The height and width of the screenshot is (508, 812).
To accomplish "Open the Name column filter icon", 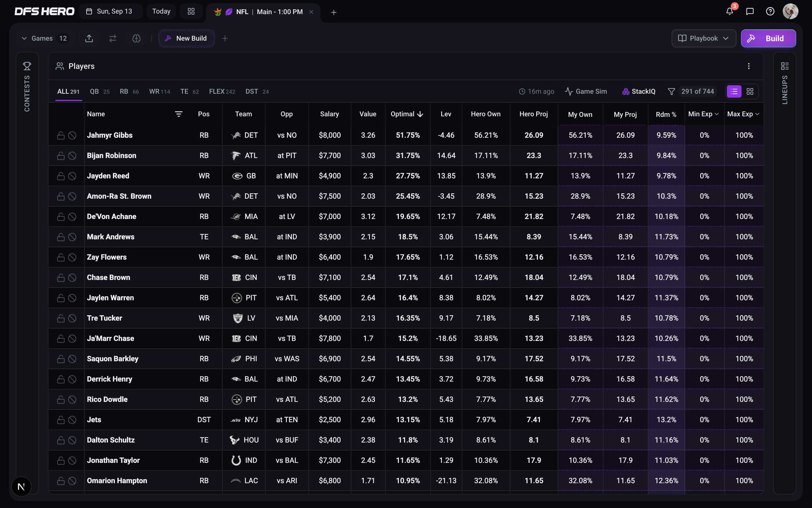I will click(x=178, y=114).
